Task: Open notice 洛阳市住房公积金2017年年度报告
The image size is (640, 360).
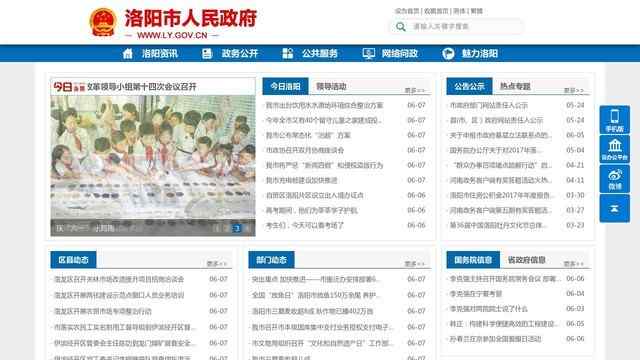Action: click(x=502, y=195)
